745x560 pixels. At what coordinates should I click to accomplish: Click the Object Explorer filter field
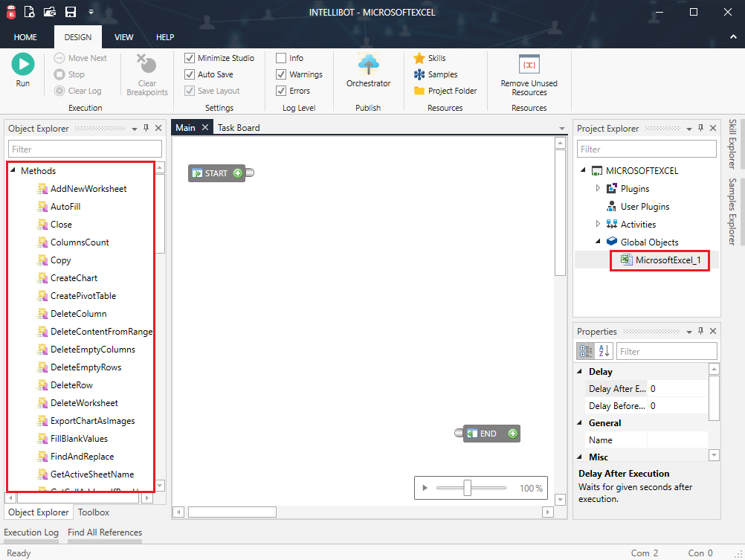point(84,149)
